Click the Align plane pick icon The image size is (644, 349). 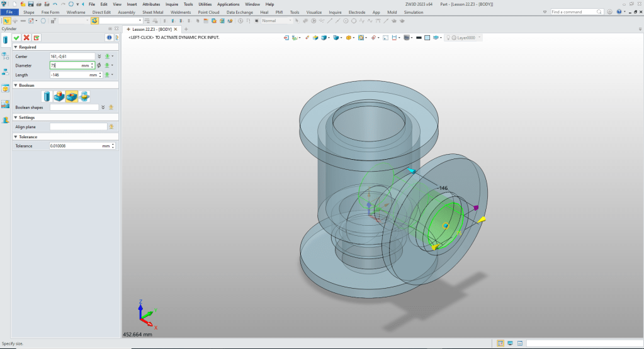point(111,126)
